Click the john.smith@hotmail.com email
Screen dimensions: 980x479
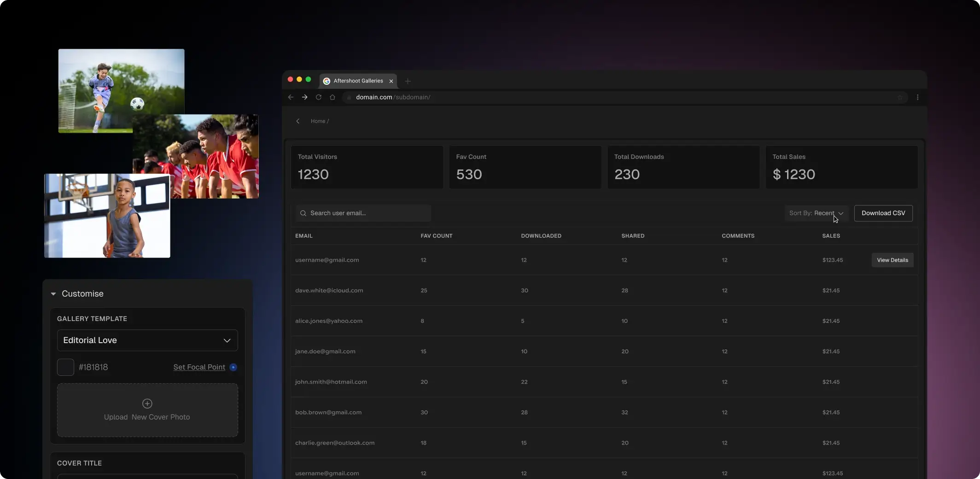331,382
